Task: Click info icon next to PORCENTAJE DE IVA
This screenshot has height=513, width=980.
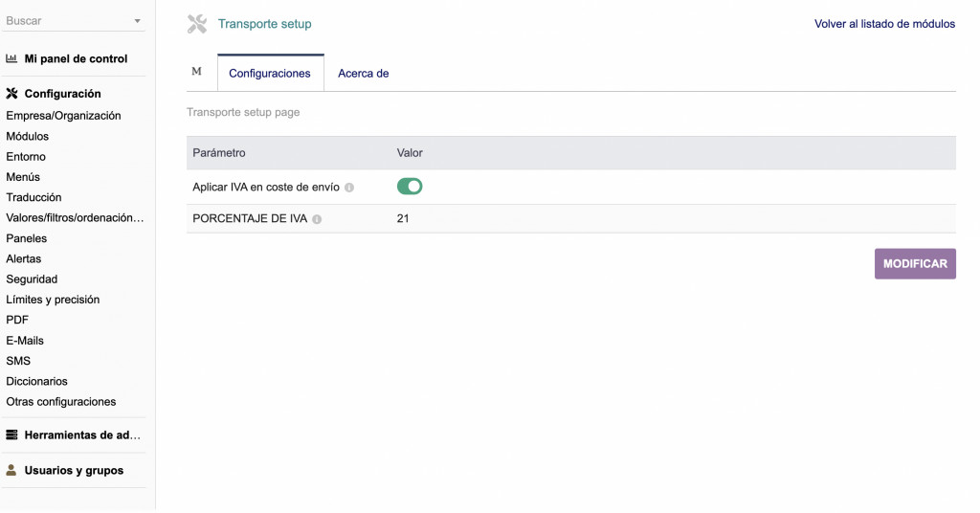Action: point(317,219)
